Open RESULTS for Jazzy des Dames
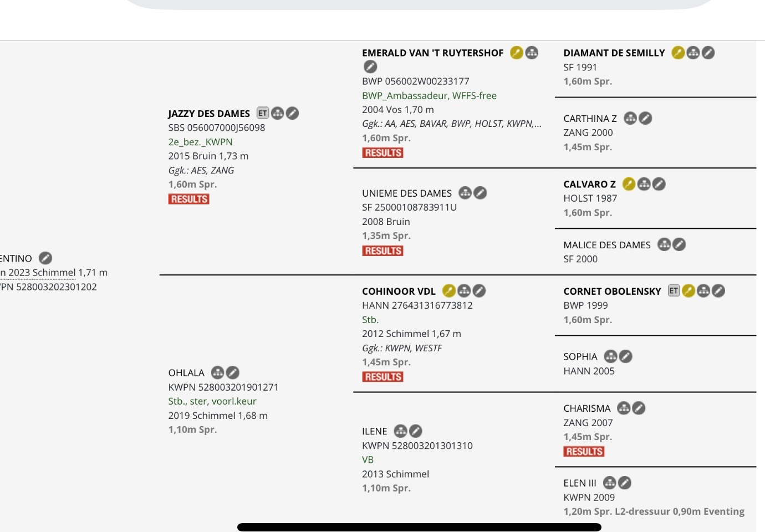This screenshot has height=532, width=765. pyautogui.click(x=189, y=199)
